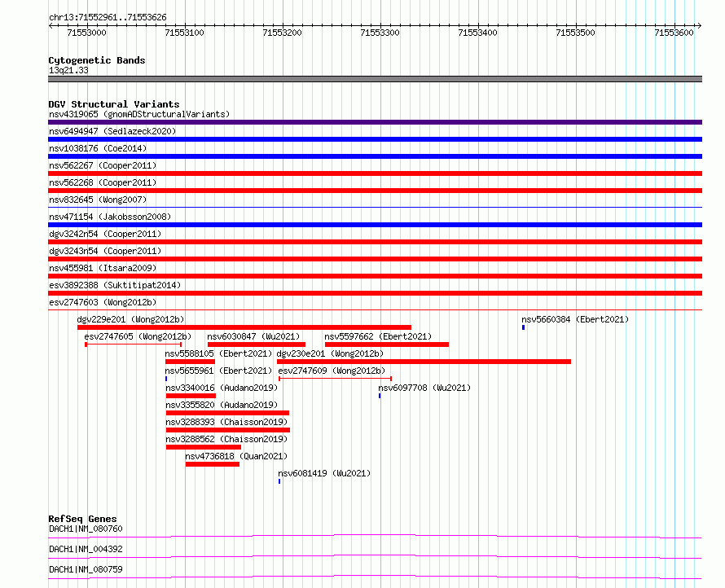The image size is (725, 588).
Task: Click the blue marker under nsv6097708
Action: (380, 396)
